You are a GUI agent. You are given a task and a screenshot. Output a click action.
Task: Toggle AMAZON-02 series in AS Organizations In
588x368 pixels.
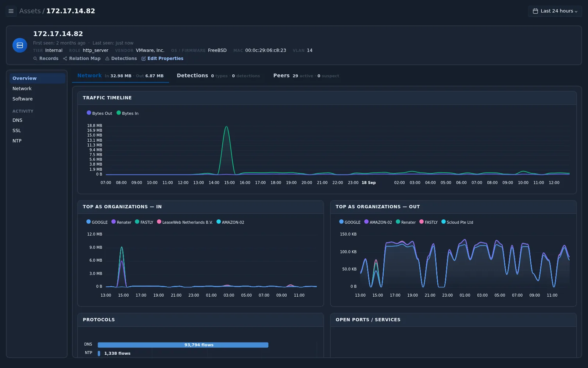point(230,222)
